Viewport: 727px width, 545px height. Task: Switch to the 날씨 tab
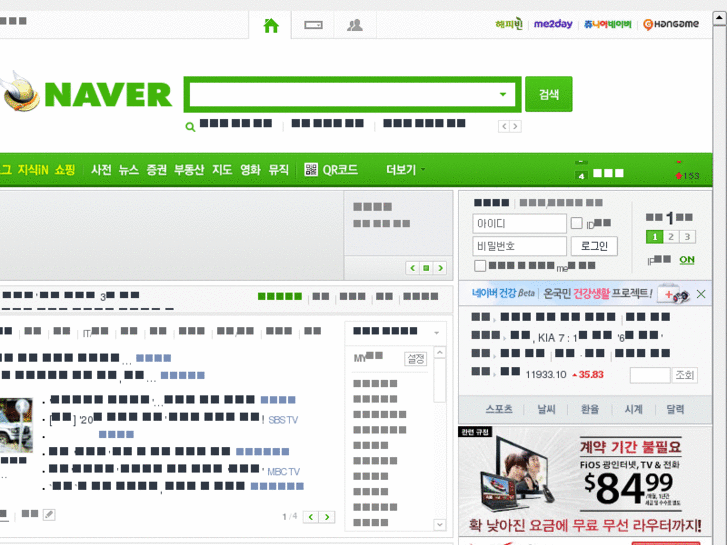point(546,409)
